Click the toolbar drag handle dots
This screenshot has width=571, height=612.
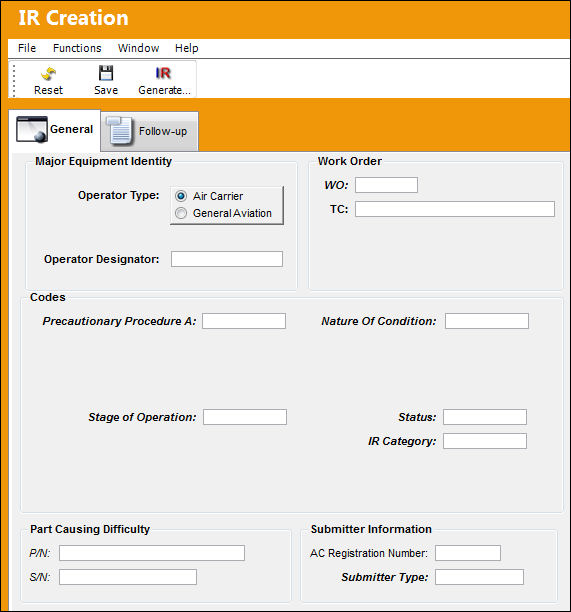pyautogui.click(x=14, y=80)
